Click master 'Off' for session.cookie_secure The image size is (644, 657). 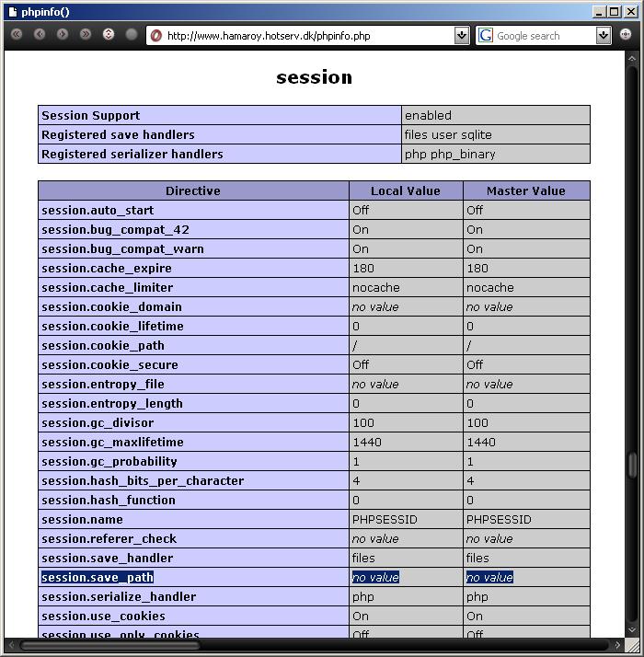[x=475, y=364]
